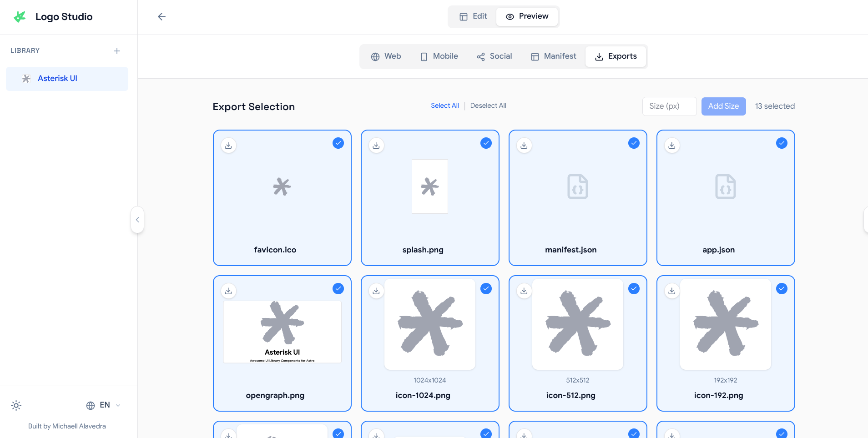Download the icon-1024.png file
The height and width of the screenshot is (438, 868).
[376, 291]
